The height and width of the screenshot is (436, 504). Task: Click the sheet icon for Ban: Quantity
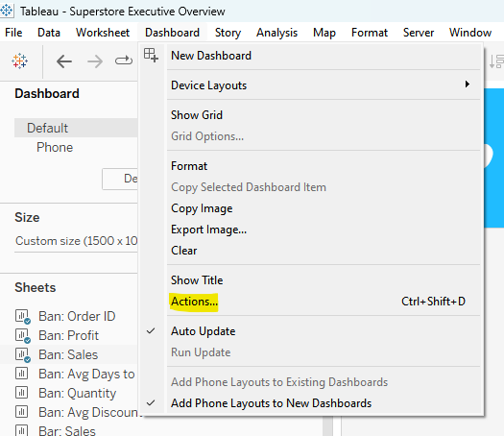21,393
